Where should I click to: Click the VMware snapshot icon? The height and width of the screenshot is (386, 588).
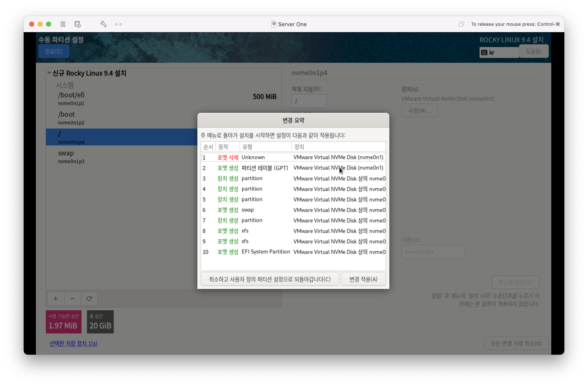[78, 24]
